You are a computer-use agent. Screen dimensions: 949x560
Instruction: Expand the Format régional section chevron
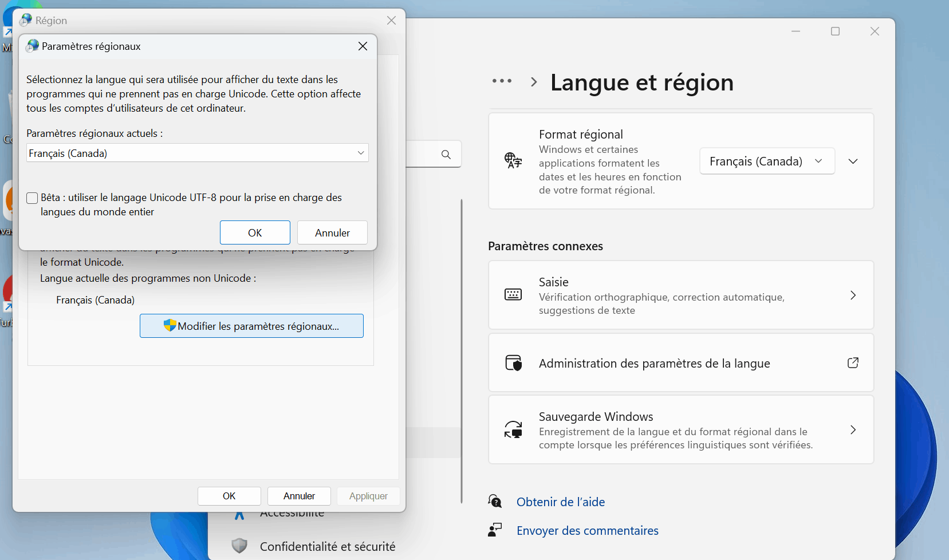click(x=853, y=161)
